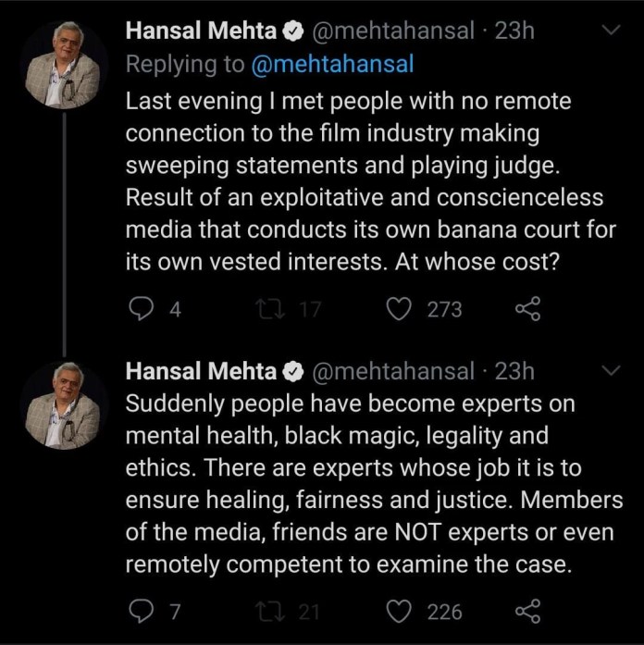Expand the second tweet's more-options chevron

pyautogui.click(x=610, y=371)
